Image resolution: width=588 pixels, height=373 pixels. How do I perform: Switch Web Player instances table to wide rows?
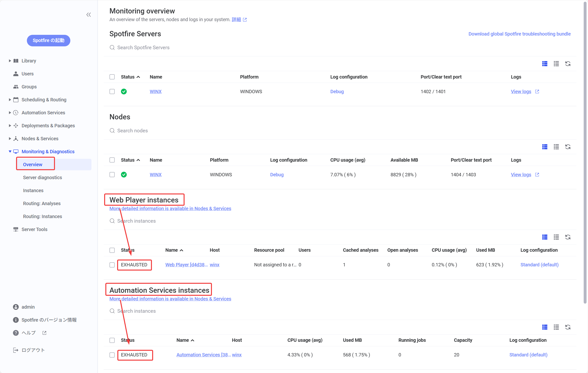(545, 237)
